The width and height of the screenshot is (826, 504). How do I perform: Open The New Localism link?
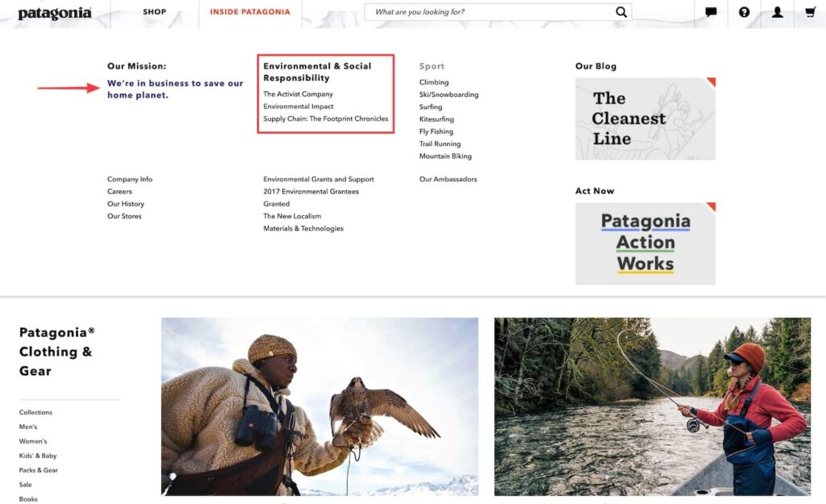click(292, 216)
